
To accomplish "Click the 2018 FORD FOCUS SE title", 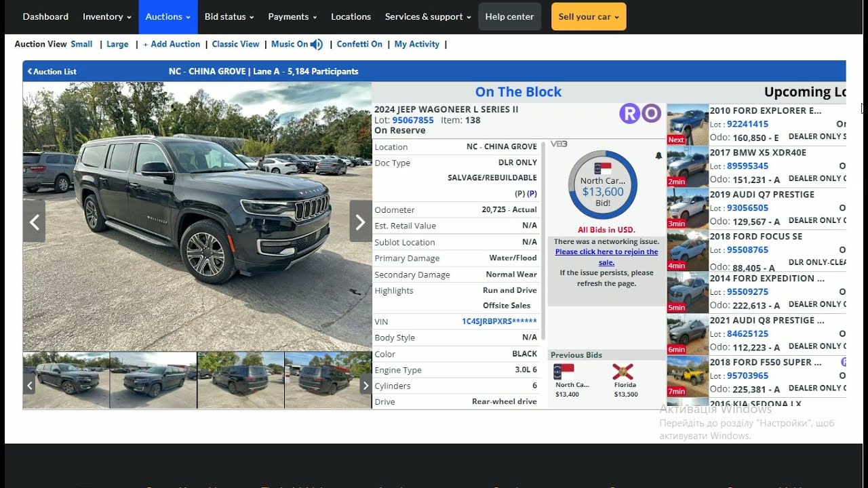I will point(756,237).
